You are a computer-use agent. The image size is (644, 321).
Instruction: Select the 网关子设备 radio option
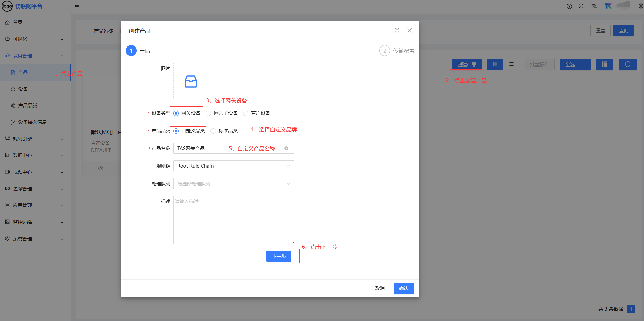[209, 113]
